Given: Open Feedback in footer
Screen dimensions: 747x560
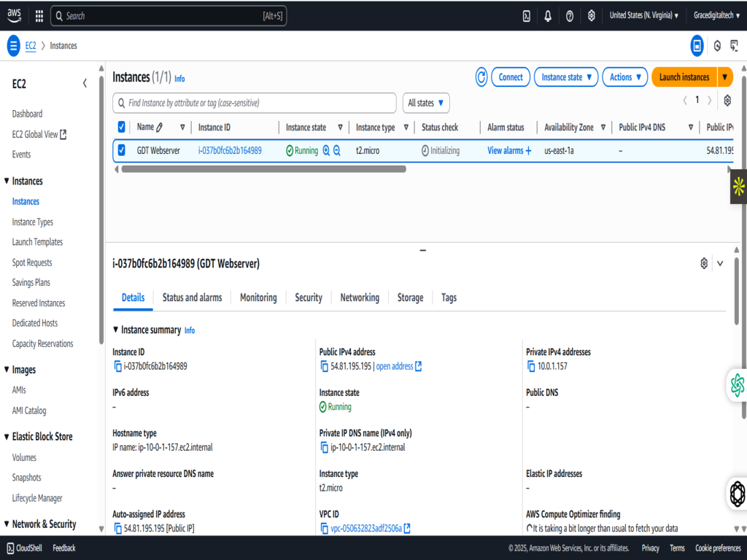Looking at the screenshot, I should [x=64, y=548].
